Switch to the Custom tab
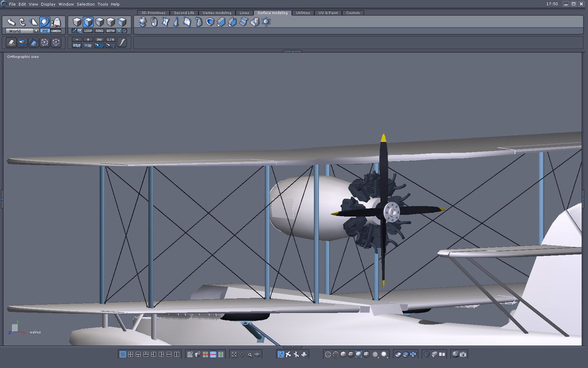This screenshot has width=588, height=368. point(353,13)
